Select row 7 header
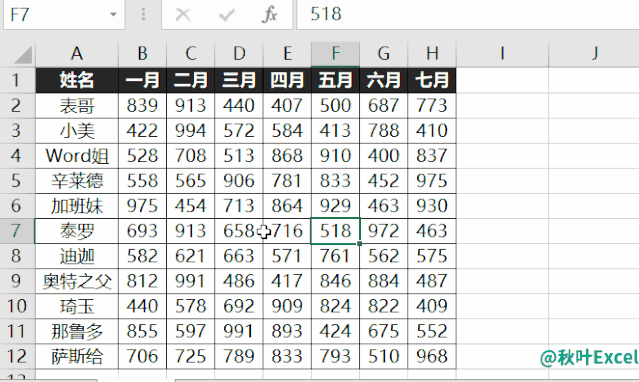This screenshot has height=382, width=639. 18,231
